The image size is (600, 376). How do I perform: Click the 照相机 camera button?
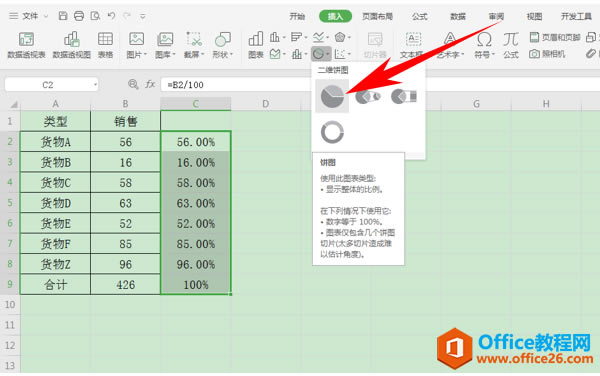pos(547,54)
